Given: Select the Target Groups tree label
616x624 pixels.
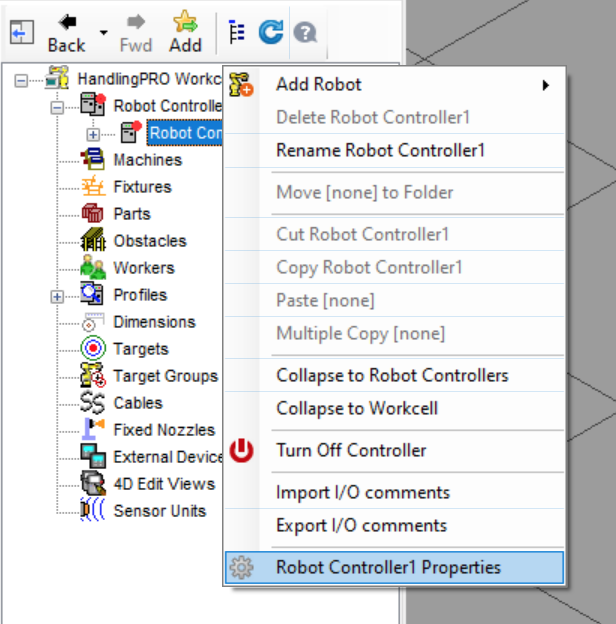Looking at the screenshot, I should click(166, 376).
